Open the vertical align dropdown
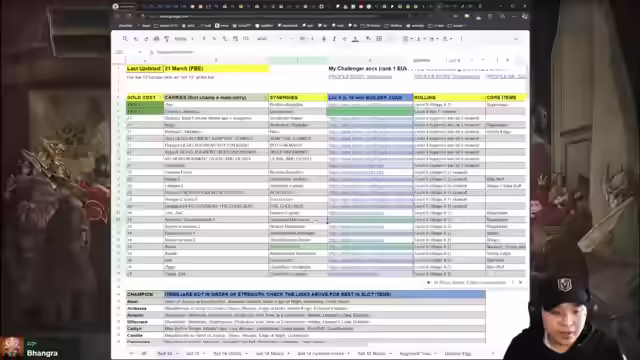This screenshot has height=360, width=640. (x=420, y=39)
